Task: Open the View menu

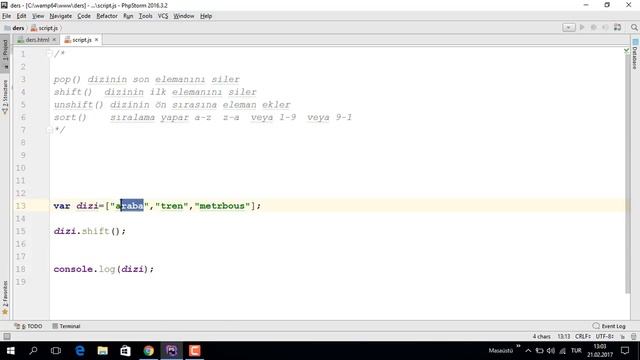Action: pyautogui.click(x=38, y=16)
